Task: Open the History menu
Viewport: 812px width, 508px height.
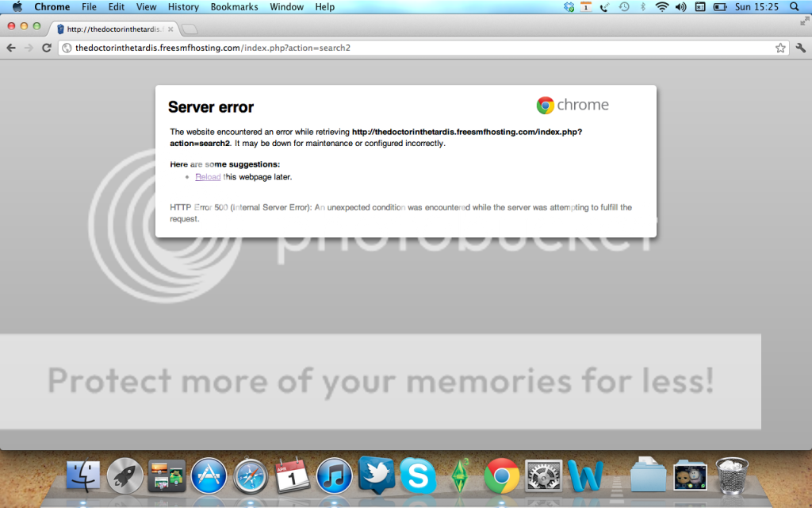Action: point(183,6)
